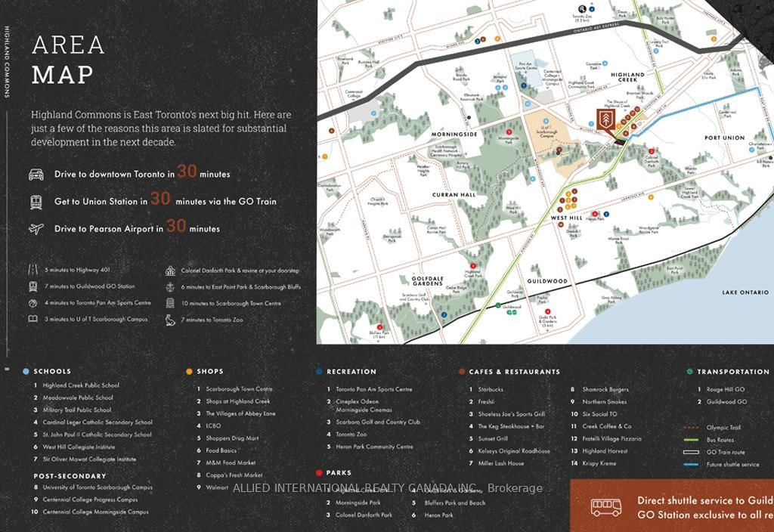774x532 pixels.
Task: Click the open book icon for U of T
Action: coord(33,319)
